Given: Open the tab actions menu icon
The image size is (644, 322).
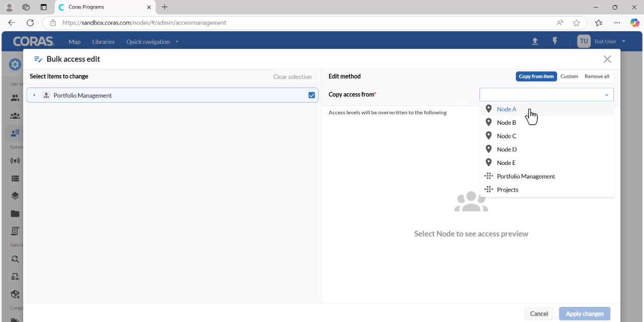Looking at the screenshot, I should click(x=43, y=7).
